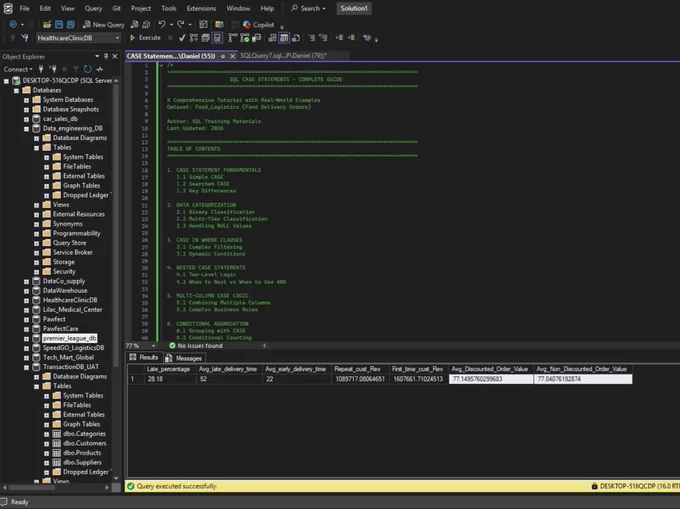Click the Search box in title bar
The image size is (680, 509).
(x=308, y=8)
